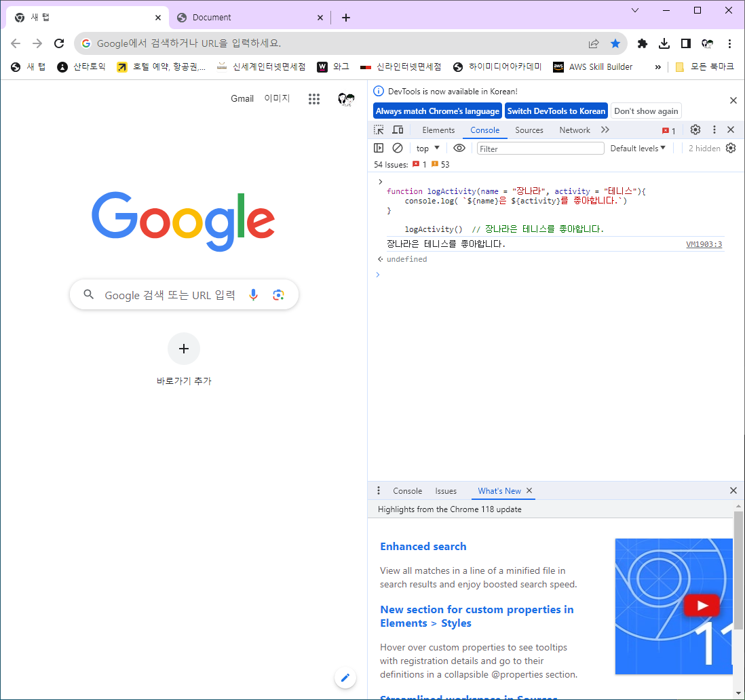745x700 pixels.
Task: Close the DevTools panel
Action: pyautogui.click(x=731, y=130)
